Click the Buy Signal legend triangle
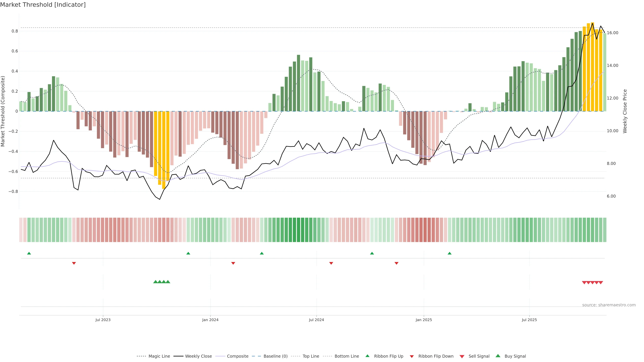Viewport: 644px width, 362px height. (498, 356)
